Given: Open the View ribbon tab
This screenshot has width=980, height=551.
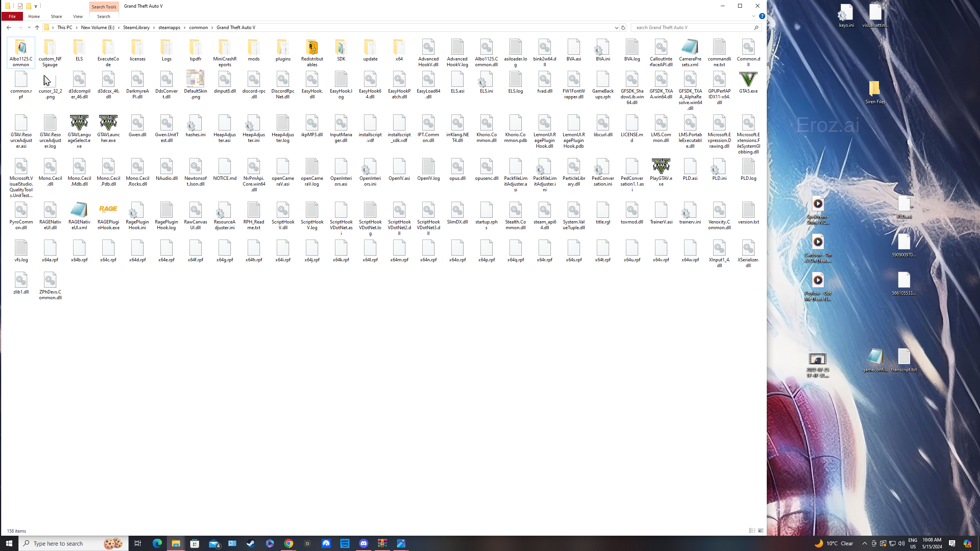Looking at the screenshot, I should pos(78,16).
